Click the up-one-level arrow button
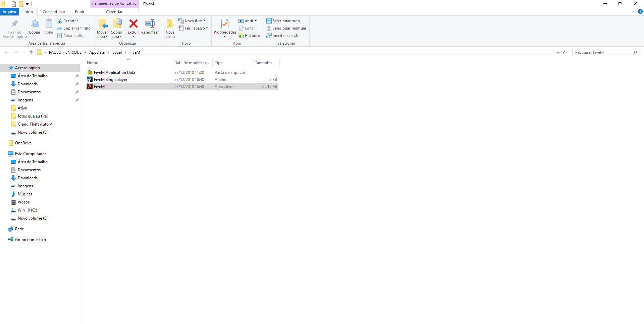Image resolution: width=644 pixels, height=324 pixels. 31,52
